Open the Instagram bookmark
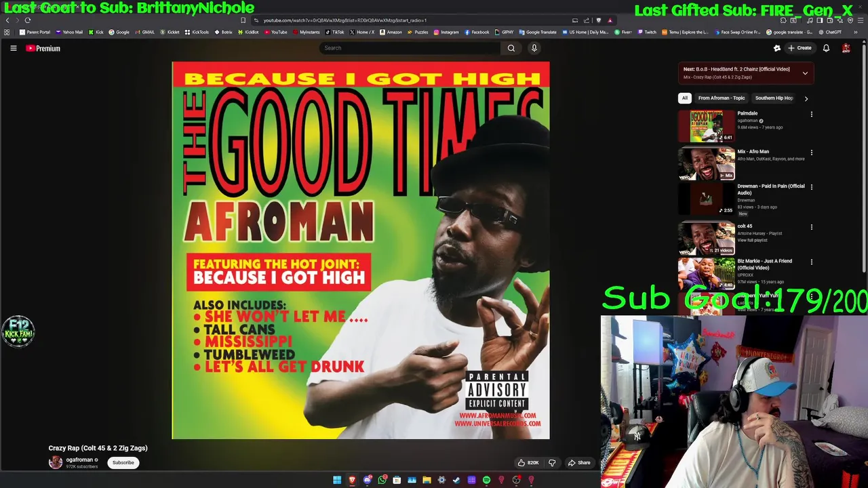868x488 pixels. coord(446,32)
